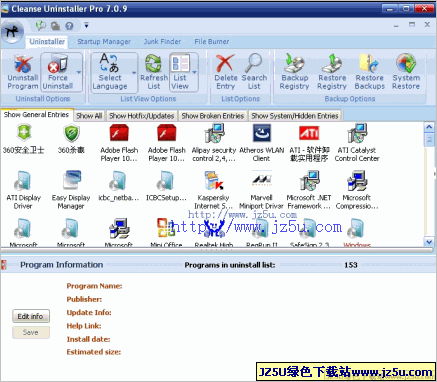Select the Microsoft .NET Framework entry
The height and width of the screenshot is (382, 437).
point(309,190)
